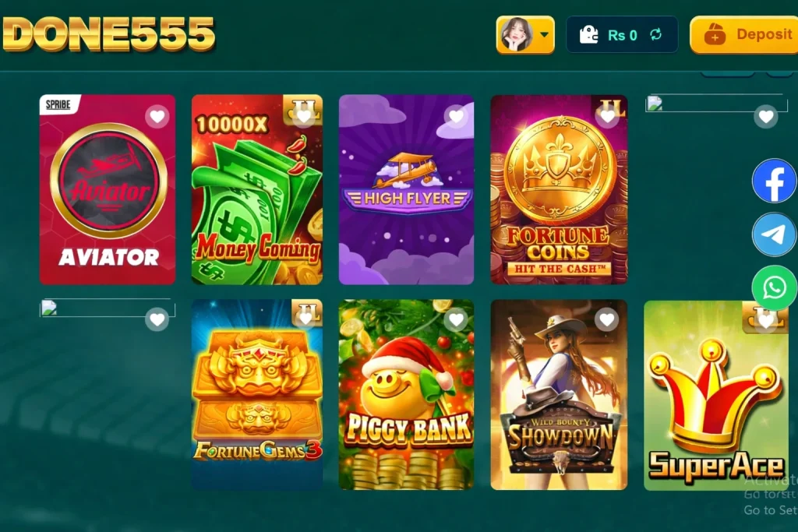Click the DONE555 logo

(108, 33)
